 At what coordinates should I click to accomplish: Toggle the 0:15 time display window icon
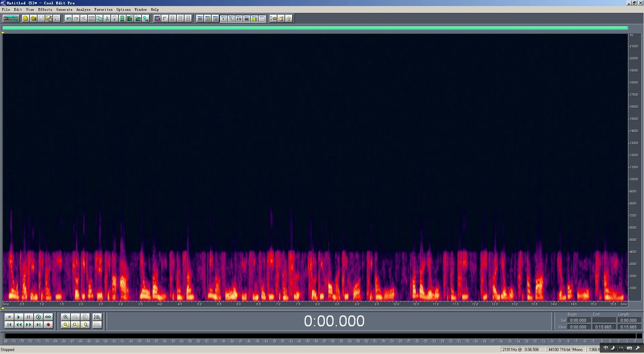tap(238, 18)
